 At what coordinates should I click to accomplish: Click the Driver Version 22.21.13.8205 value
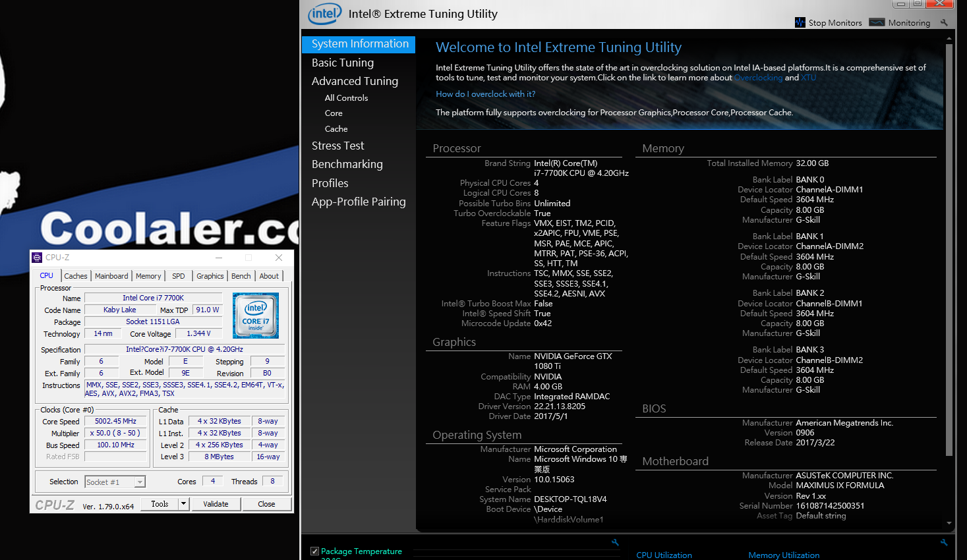(560, 406)
